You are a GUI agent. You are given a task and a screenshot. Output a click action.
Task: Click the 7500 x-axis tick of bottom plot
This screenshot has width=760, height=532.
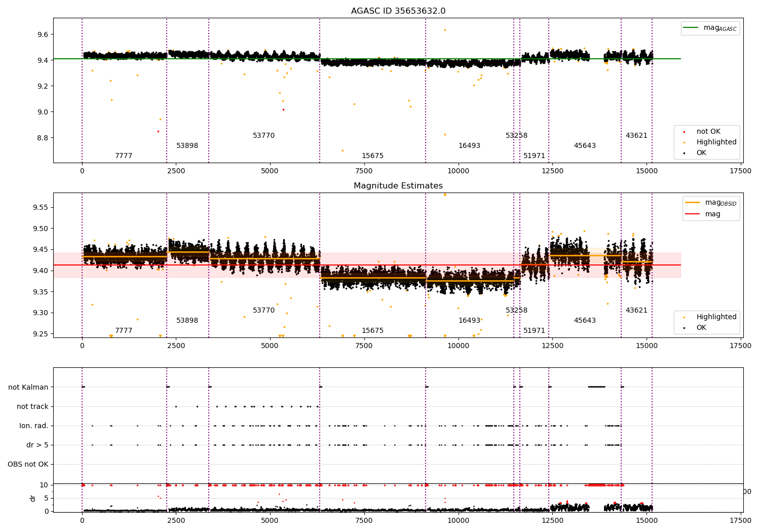(364, 520)
